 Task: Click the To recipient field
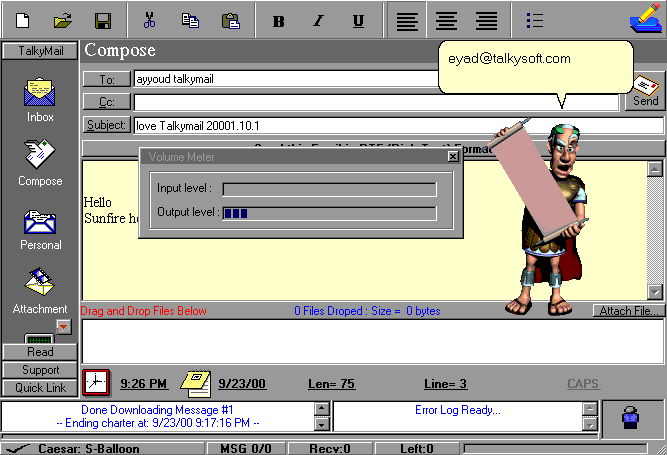(x=287, y=79)
